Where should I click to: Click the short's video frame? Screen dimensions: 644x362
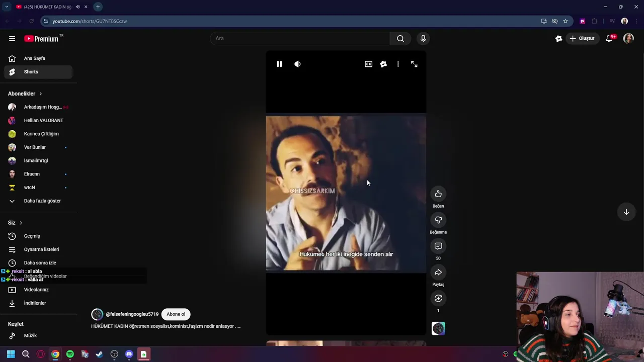(x=346, y=194)
